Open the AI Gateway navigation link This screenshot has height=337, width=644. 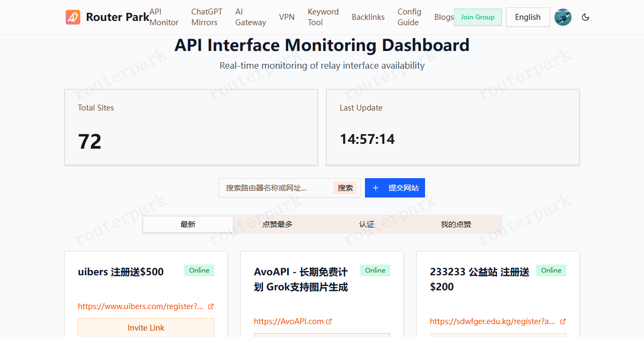tap(250, 17)
